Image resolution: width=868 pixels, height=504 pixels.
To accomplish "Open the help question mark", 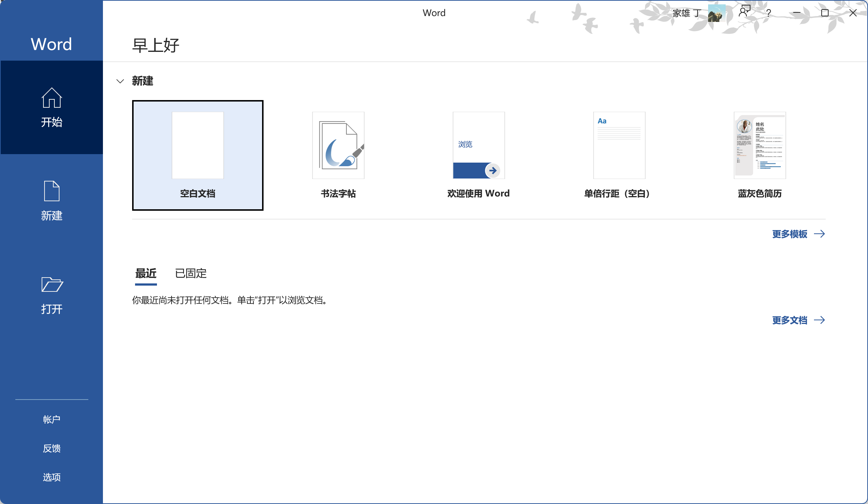I will pyautogui.click(x=769, y=13).
